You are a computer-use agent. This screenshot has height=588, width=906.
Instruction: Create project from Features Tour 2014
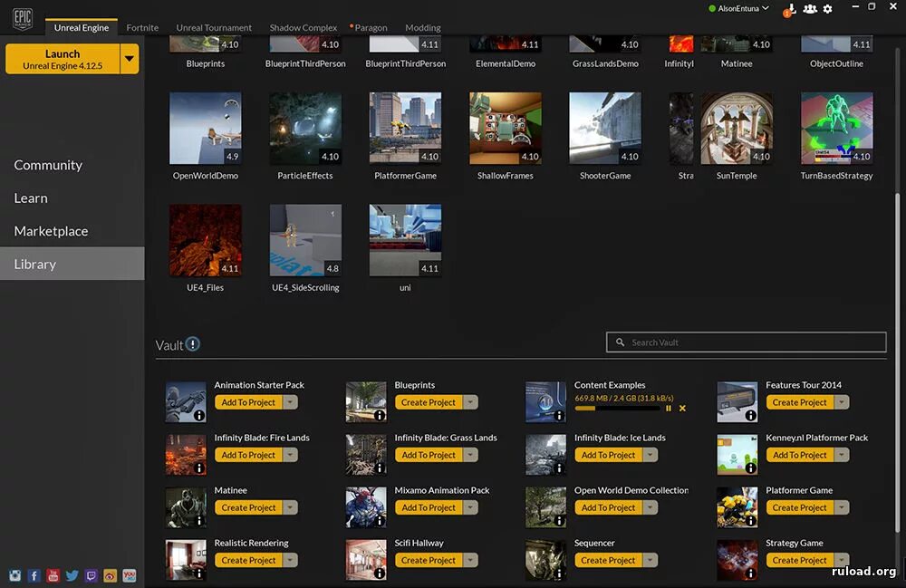pos(800,402)
